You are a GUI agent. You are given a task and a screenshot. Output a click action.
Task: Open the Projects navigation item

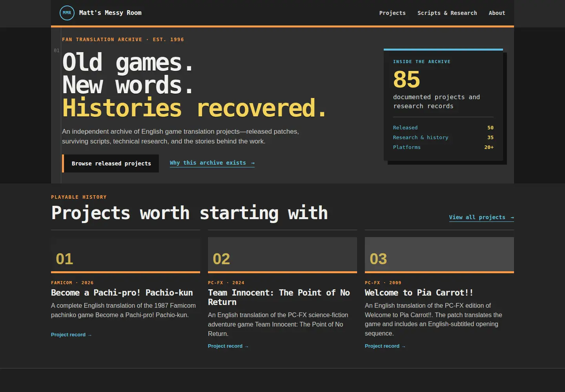tap(392, 13)
